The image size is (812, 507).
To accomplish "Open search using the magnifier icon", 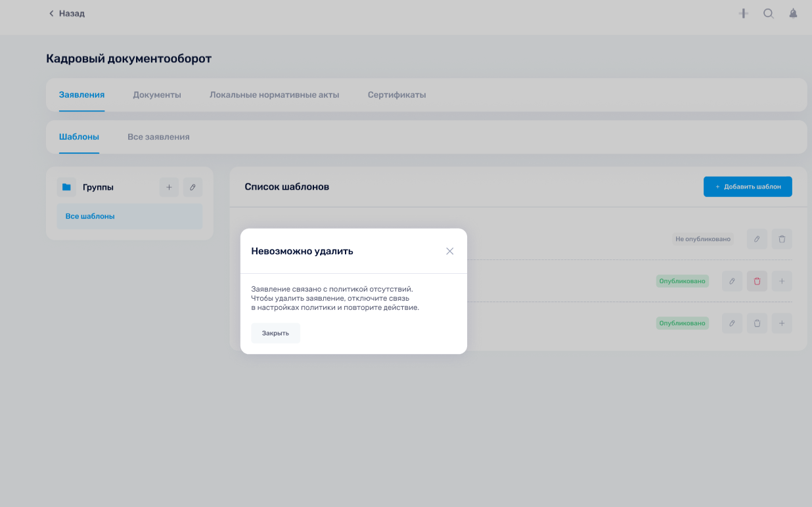I will (x=768, y=13).
